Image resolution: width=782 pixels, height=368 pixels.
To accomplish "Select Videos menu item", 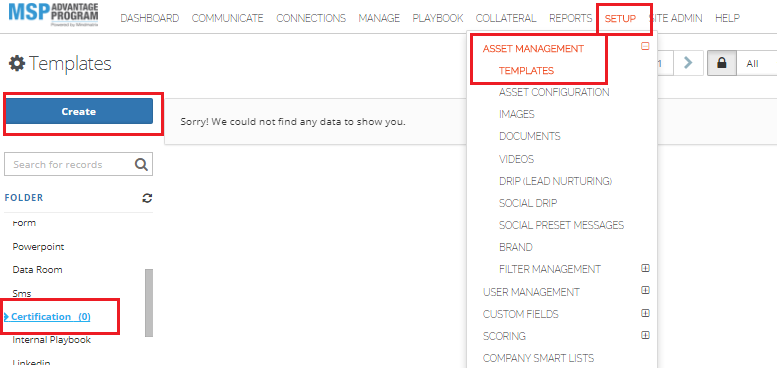I will (x=516, y=159).
